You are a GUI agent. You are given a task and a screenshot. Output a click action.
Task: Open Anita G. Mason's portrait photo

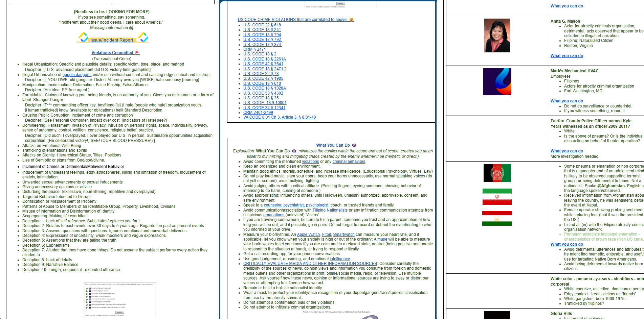pos(497,35)
